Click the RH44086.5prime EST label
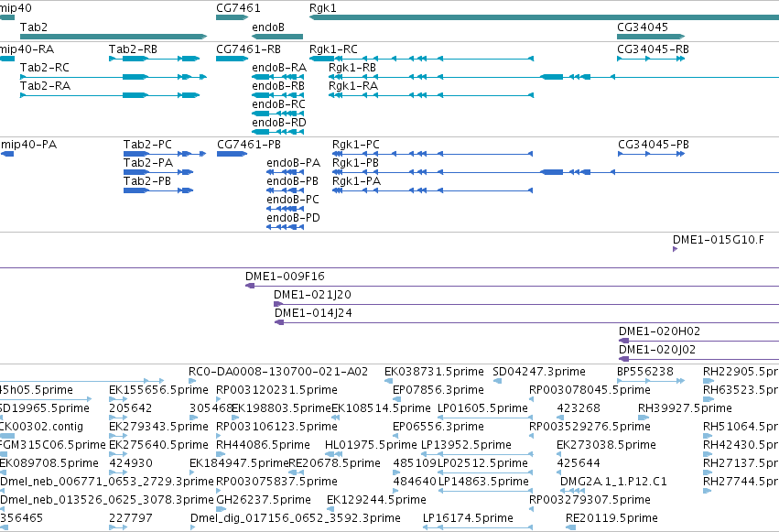 tap(263, 445)
